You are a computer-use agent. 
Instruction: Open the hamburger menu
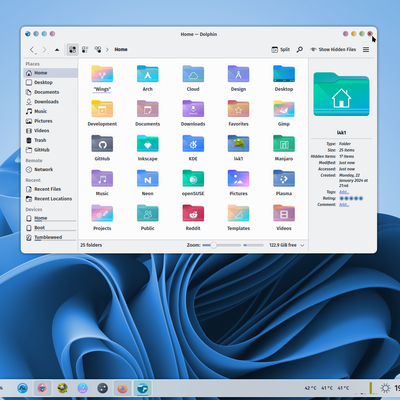click(x=366, y=49)
